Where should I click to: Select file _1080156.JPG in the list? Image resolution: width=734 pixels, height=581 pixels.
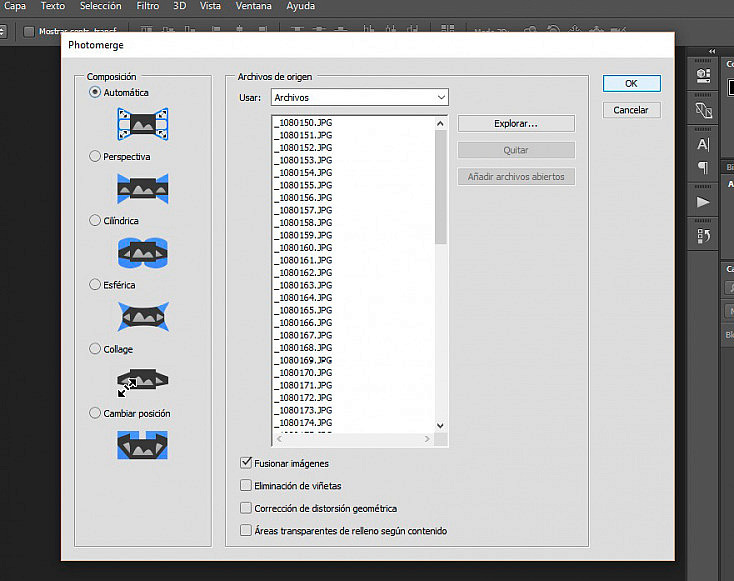(303, 198)
